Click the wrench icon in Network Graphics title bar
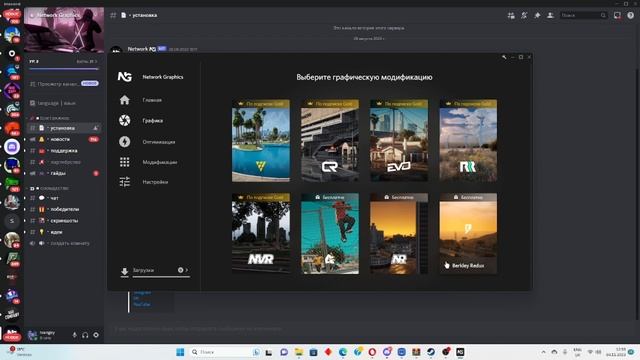The width and height of the screenshot is (640, 360). pyautogui.click(x=504, y=57)
